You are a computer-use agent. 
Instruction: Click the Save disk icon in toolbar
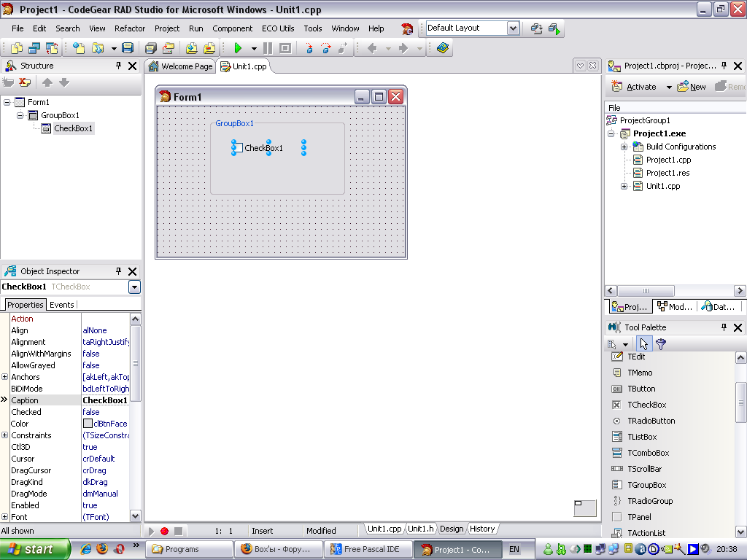128,48
